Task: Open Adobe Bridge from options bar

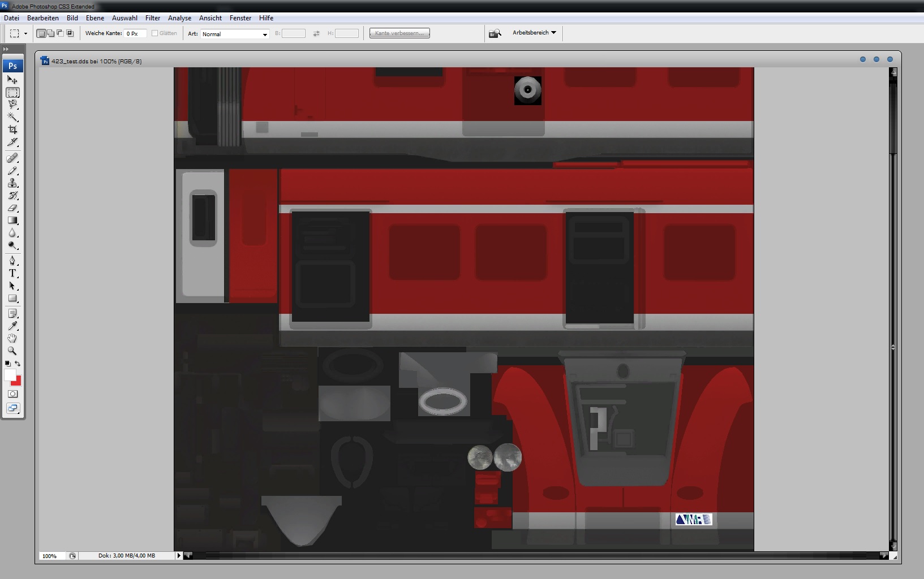Action: tap(495, 33)
